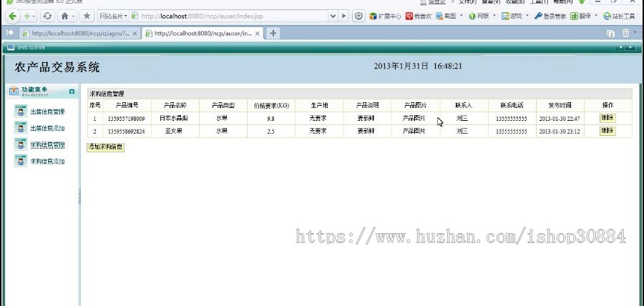Click the 我喜欢 toolbar item
The height and width of the screenshot is (306, 644).
coord(418,16)
